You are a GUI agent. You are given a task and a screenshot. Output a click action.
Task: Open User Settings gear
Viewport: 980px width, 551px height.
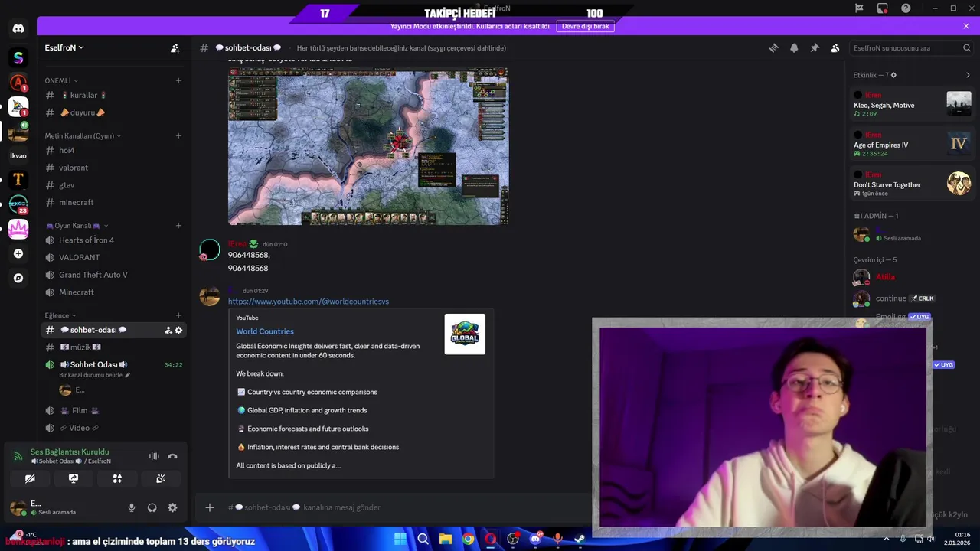[172, 507]
